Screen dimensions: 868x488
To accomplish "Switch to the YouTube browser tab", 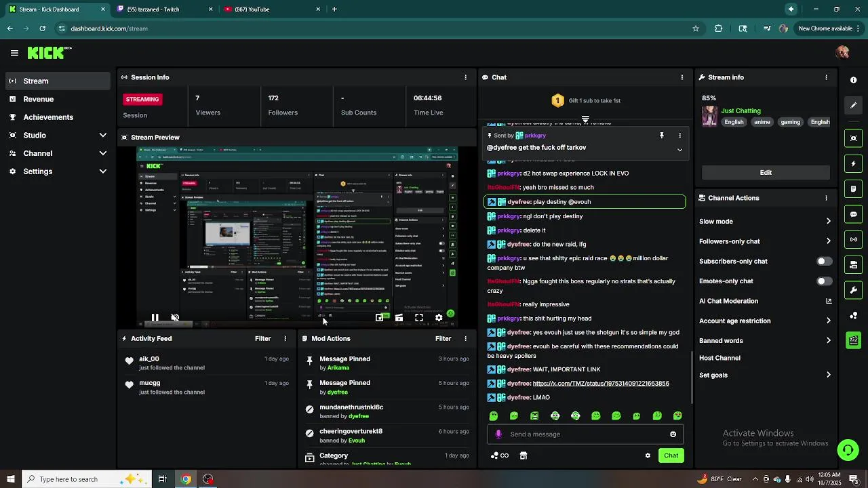I will [271, 9].
